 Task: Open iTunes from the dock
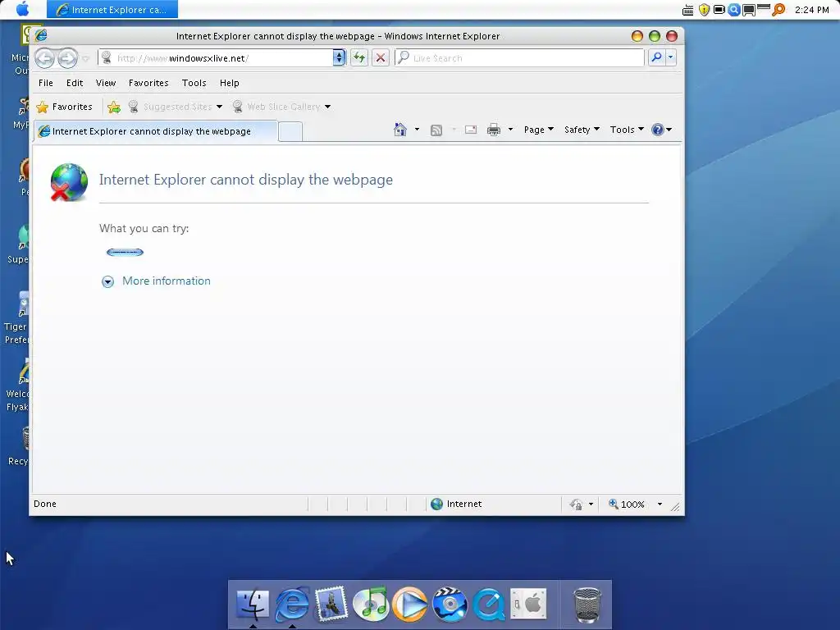(x=371, y=604)
